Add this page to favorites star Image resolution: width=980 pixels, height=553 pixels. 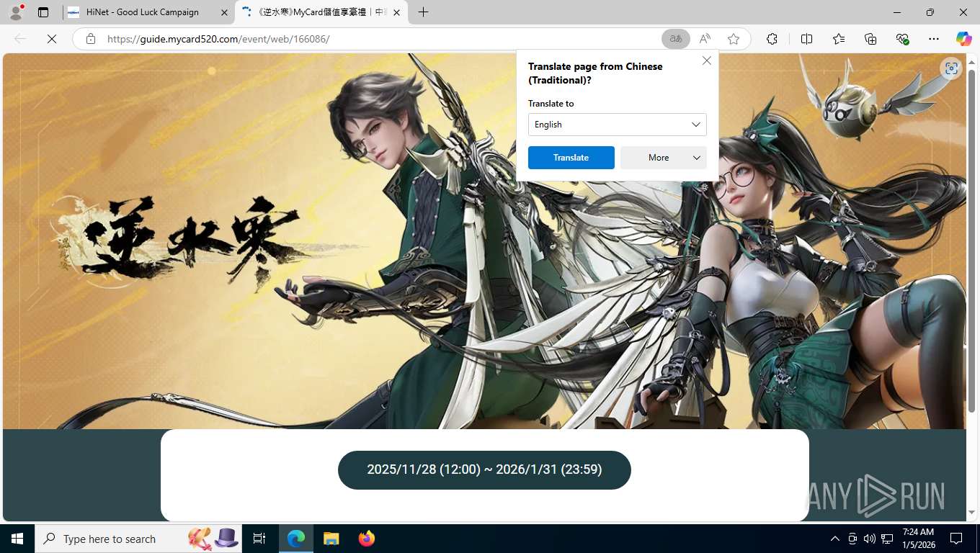click(x=734, y=39)
